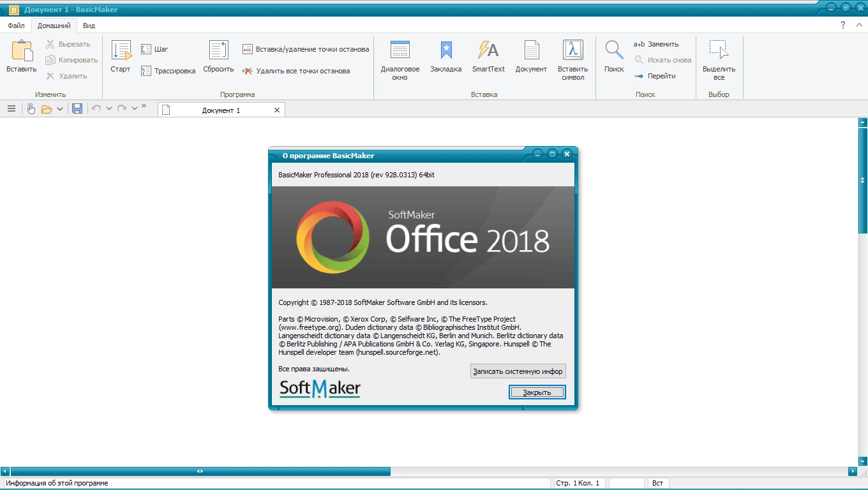Toggle Вставка/удаление точки останова

pos(306,49)
